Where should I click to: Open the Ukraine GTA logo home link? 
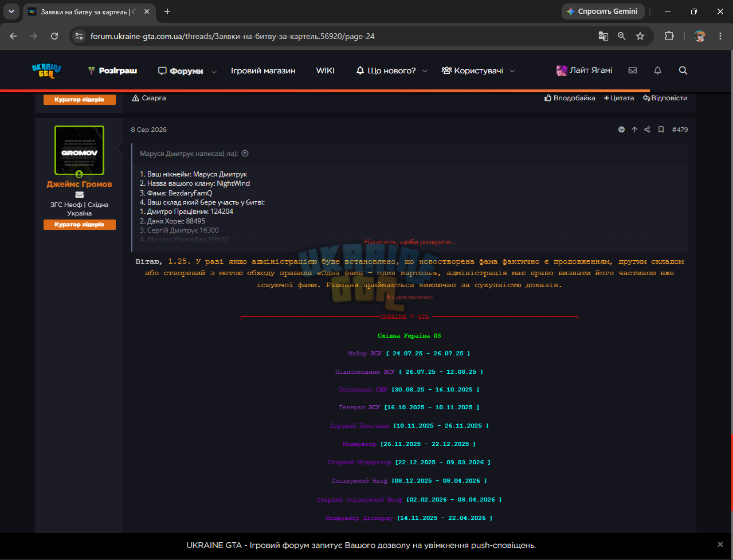pyautogui.click(x=46, y=71)
